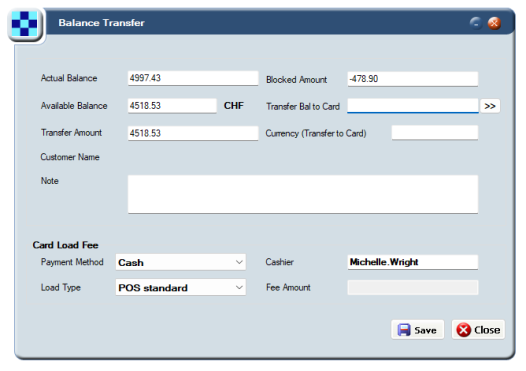Click the Balance Transfer title text
This screenshot has width=526, height=371.
tap(101, 23)
